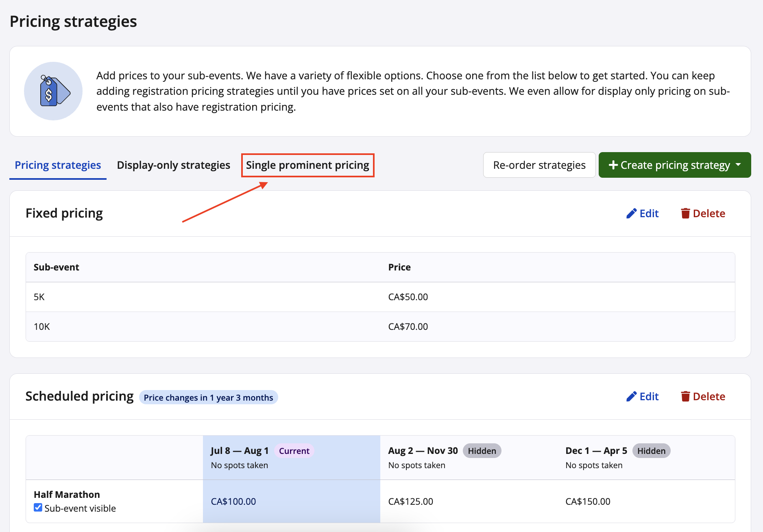Switch to Display-only strategies tab

click(x=173, y=165)
